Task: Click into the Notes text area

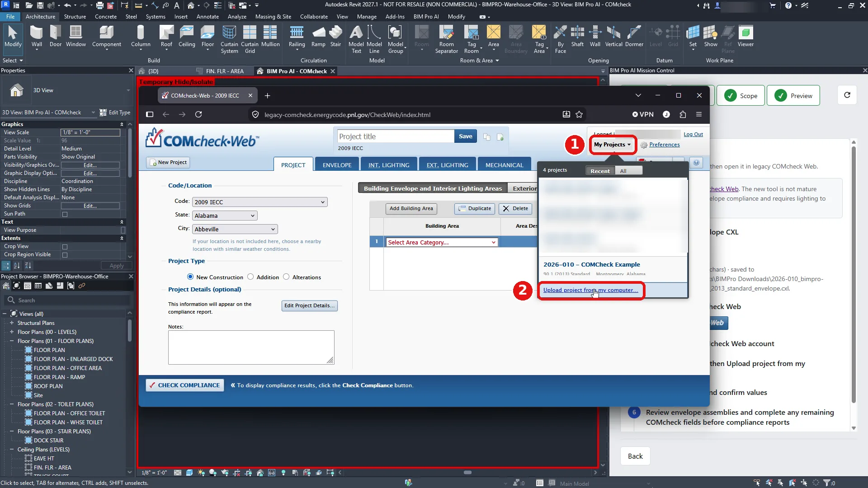Action: tap(251, 347)
